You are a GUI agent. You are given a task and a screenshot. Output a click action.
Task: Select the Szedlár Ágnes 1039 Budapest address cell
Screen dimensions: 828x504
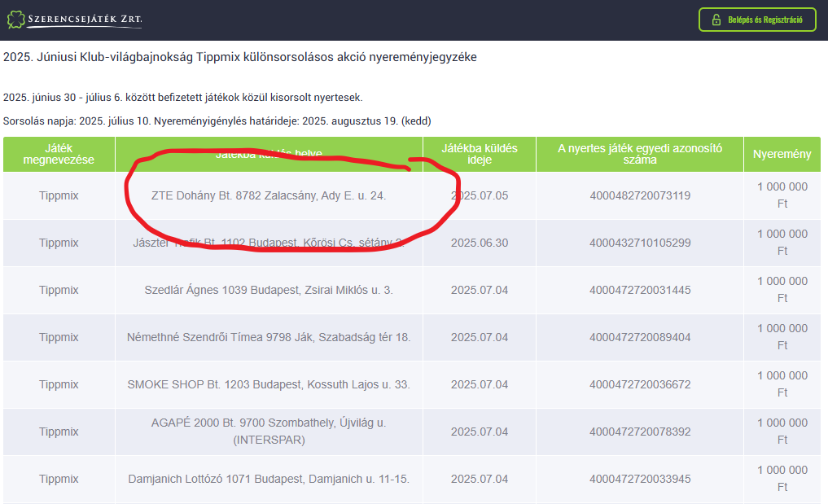[269, 290]
